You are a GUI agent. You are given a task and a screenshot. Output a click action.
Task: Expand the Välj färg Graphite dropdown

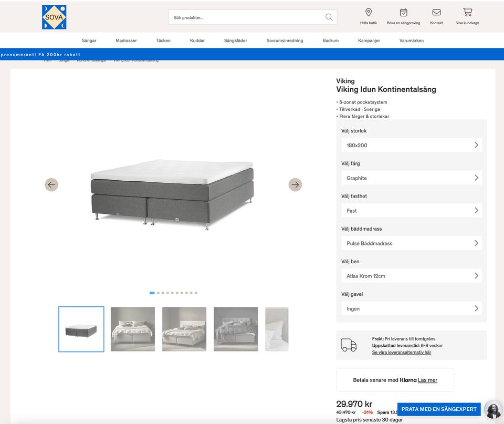[411, 178]
